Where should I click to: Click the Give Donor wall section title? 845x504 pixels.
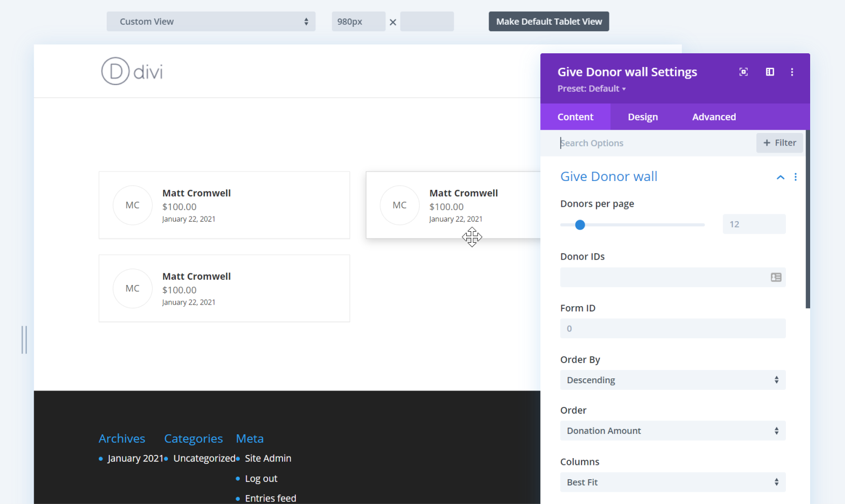(x=609, y=177)
